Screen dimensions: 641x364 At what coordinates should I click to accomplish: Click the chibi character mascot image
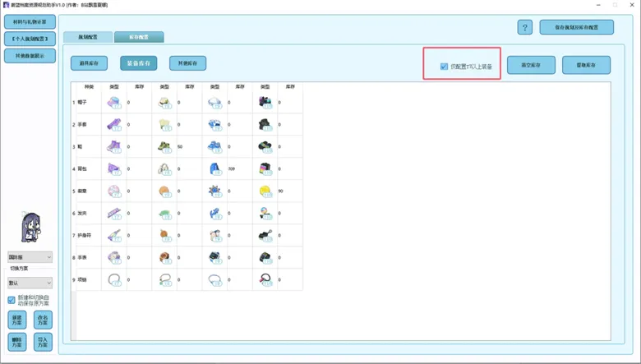(30, 227)
